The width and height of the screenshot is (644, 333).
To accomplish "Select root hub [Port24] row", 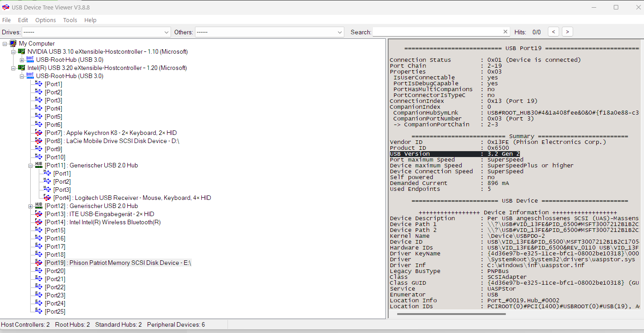I will pyautogui.click(x=55, y=304).
